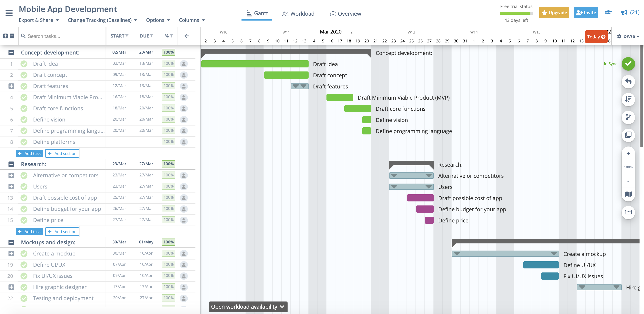Click the map overview icon on sidebar
The width and height of the screenshot is (644, 314).
click(629, 193)
